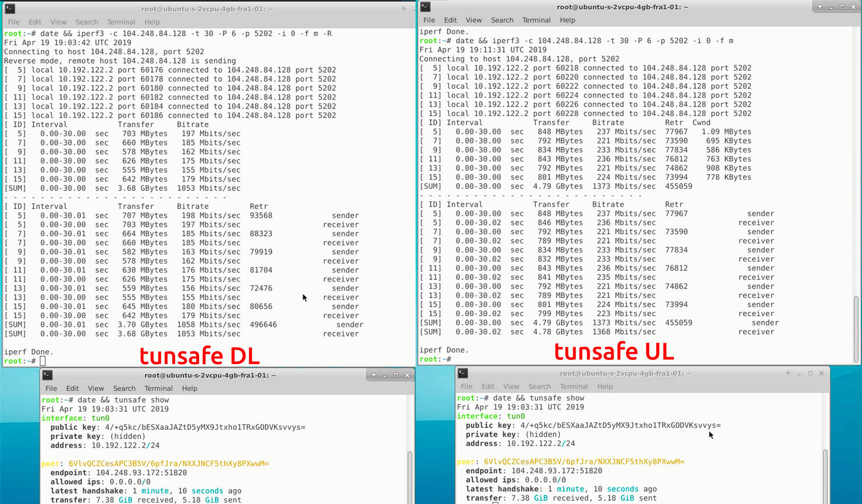The height and width of the screenshot is (504, 862).
Task: Click keep-above arrow in bottom-right terminal window
Action: (788, 373)
